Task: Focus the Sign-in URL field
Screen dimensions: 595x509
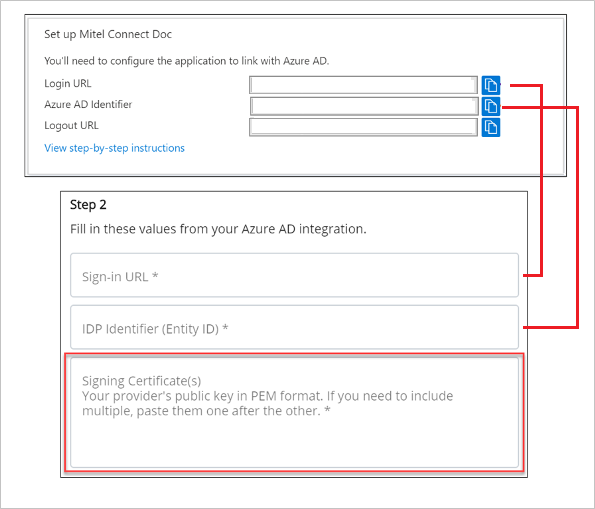Action: coord(294,275)
